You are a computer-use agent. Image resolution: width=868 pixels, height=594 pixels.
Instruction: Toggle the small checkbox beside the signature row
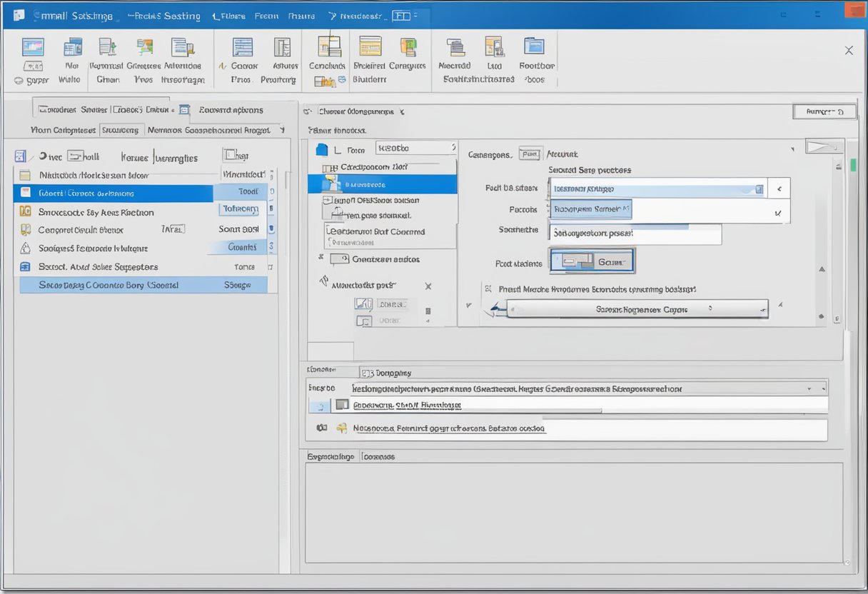pos(321,404)
